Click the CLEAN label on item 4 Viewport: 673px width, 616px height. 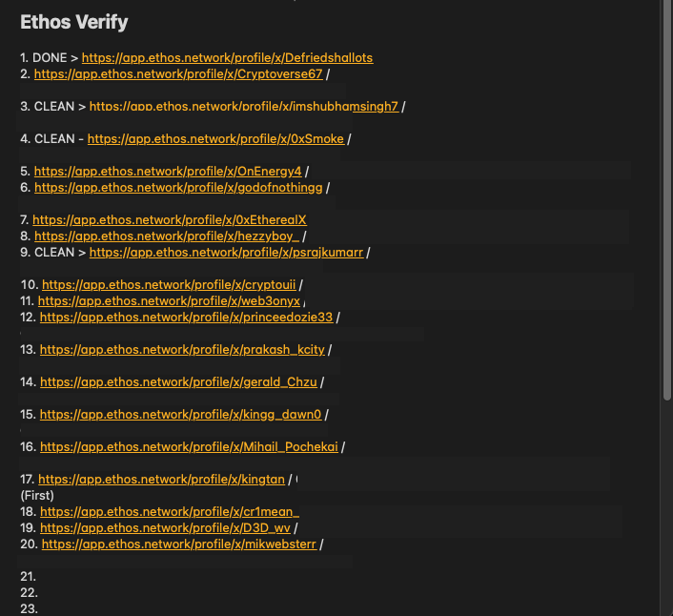[54, 139]
